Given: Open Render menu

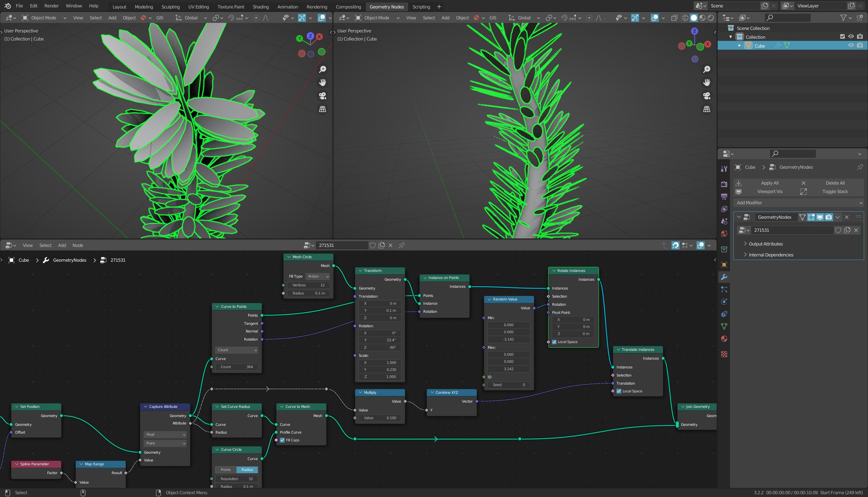Looking at the screenshot, I should coord(51,6).
